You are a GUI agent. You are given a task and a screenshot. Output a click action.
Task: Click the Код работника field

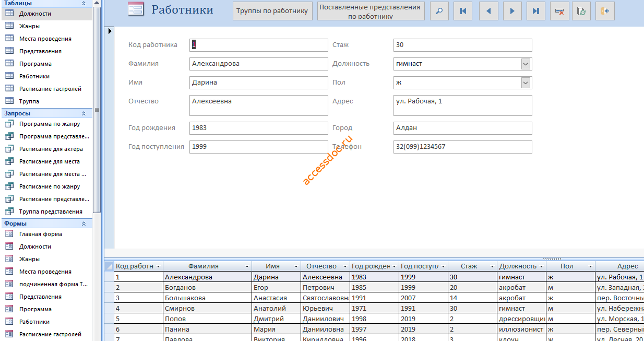tap(259, 45)
